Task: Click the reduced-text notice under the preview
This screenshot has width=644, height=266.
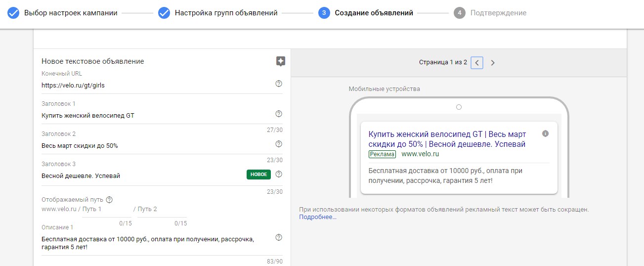Action: [444, 210]
